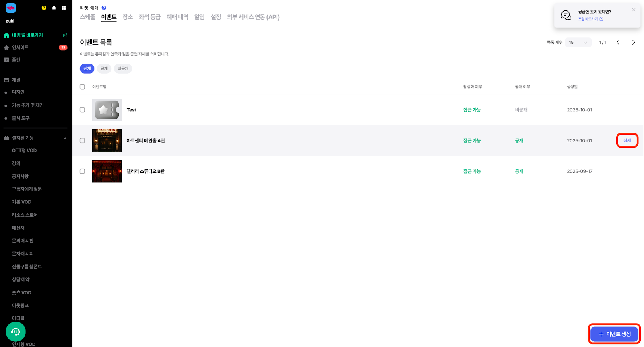Screen dimensions: 644x347
Task: Go to next page arrow
Action: click(x=633, y=42)
